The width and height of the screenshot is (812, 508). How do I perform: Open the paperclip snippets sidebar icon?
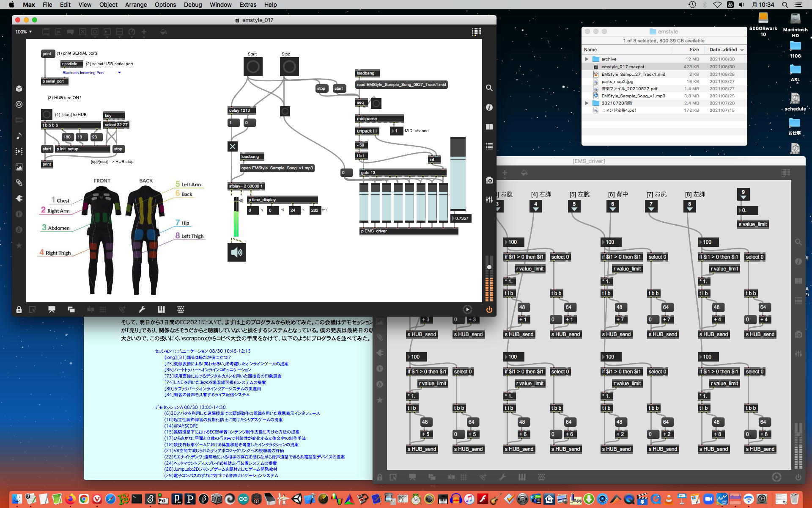tap(19, 183)
